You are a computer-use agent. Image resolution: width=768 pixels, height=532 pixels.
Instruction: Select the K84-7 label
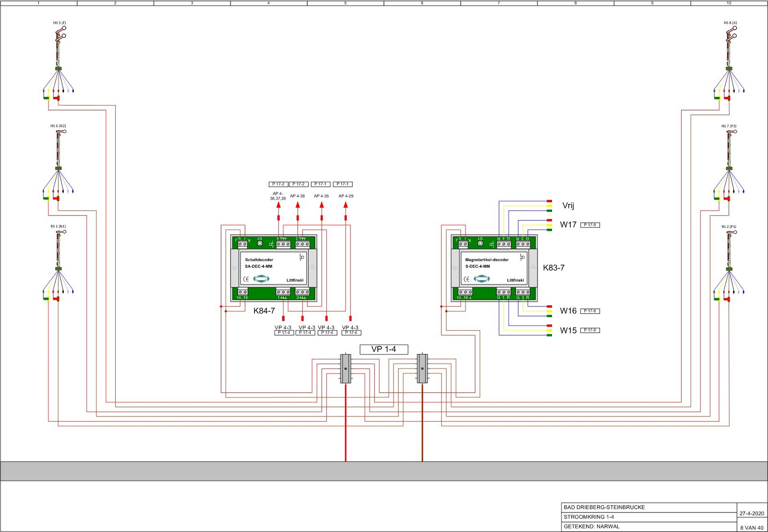pos(264,311)
